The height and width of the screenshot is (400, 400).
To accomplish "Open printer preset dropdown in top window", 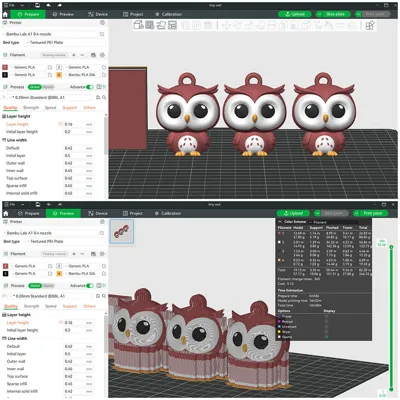I will pos(50,34).
